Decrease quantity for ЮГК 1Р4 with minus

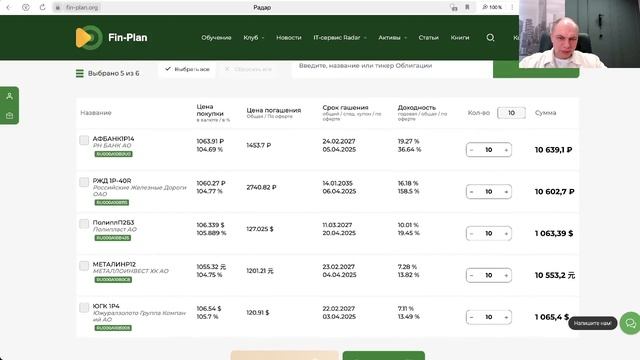471,317
